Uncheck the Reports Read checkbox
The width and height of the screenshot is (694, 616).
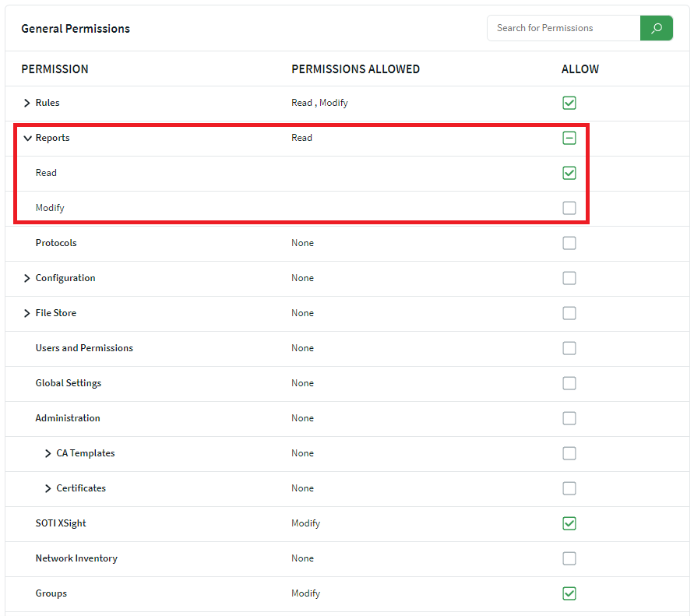(569, 173)
